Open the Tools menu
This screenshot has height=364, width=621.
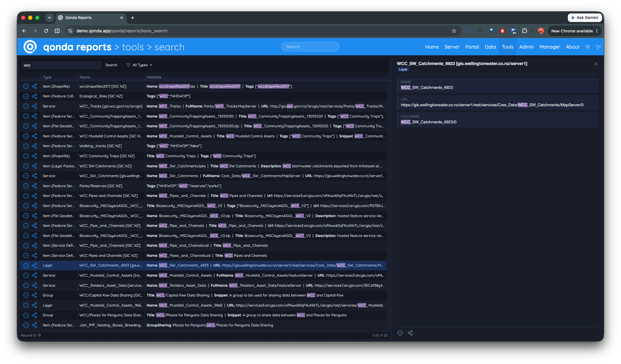[x=508, y=47]
